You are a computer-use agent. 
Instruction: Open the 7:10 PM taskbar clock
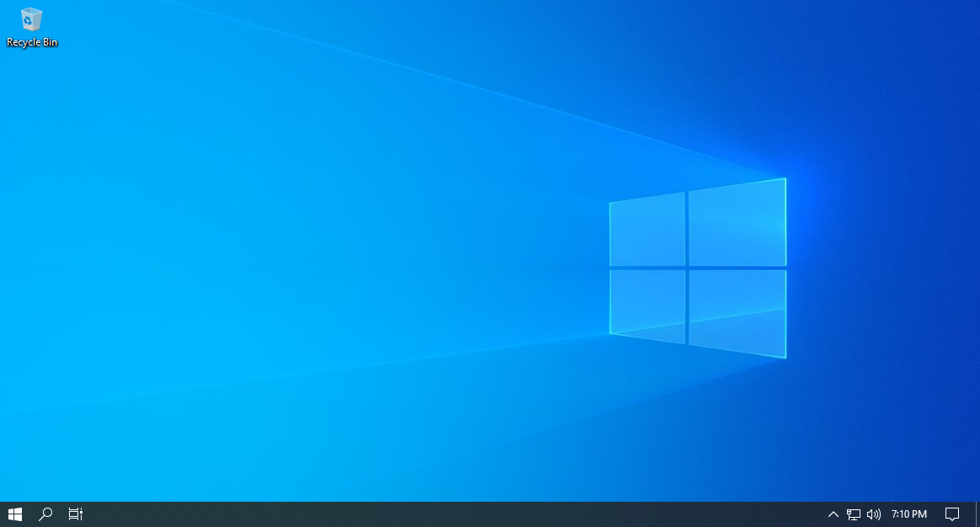pyautogui.click(x=908, y=514)
